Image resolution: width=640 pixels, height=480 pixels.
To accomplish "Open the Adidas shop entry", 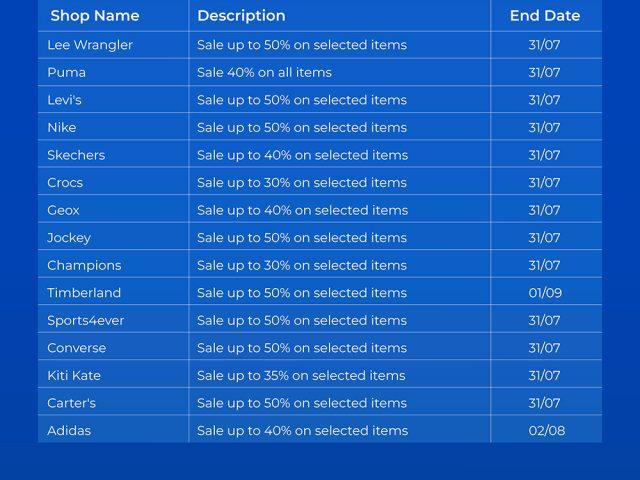I will (x=69, y=431).
